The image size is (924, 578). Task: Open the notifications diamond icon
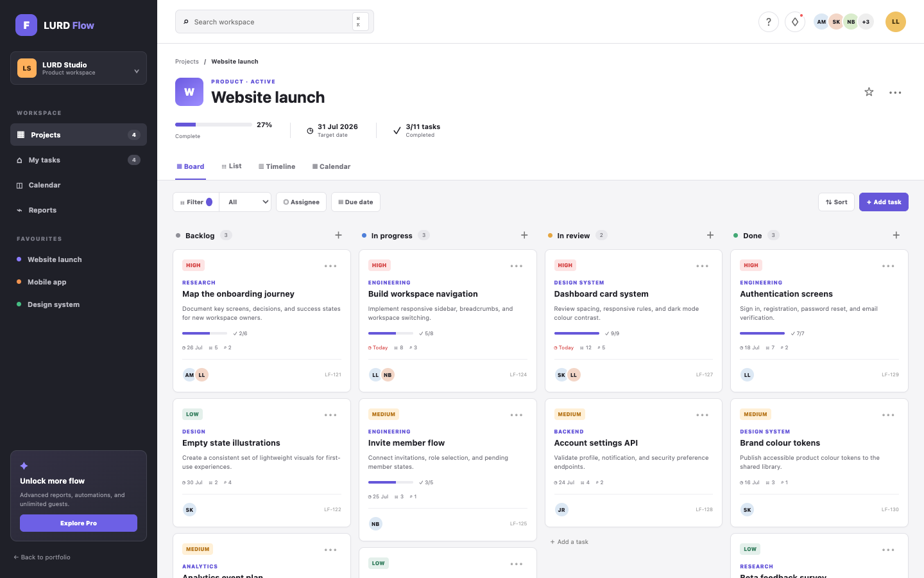[x=795, y=22]
